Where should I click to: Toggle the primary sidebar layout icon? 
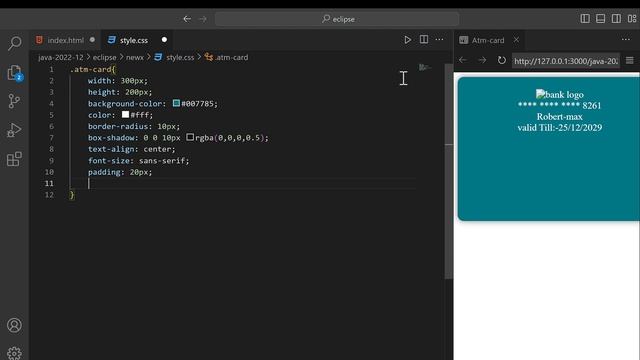[x=585, y=18]
